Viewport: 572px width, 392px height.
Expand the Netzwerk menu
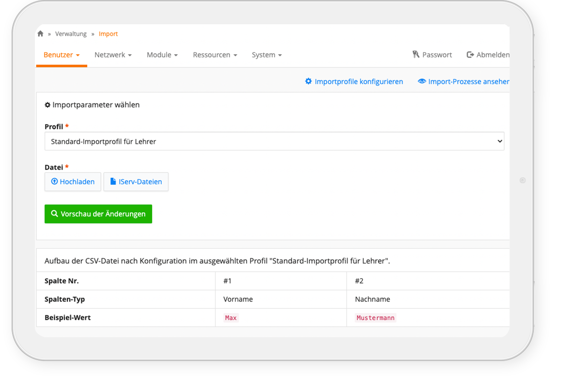coord(113,55)
